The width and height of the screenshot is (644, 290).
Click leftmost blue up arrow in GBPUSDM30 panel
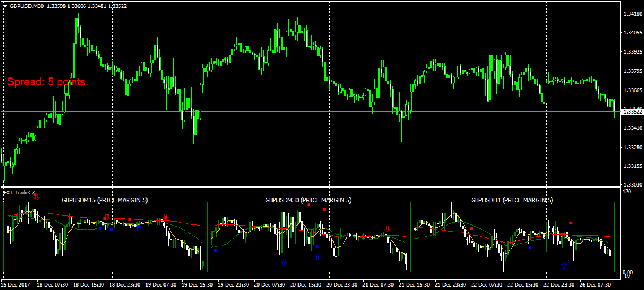pos(284,263)
